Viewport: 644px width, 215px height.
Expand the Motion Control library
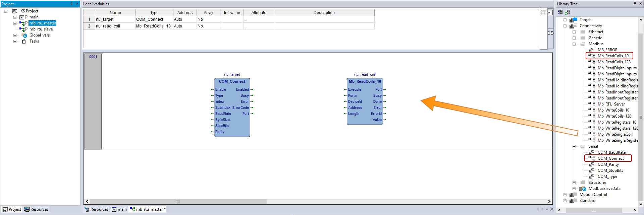tap(565, 195)
